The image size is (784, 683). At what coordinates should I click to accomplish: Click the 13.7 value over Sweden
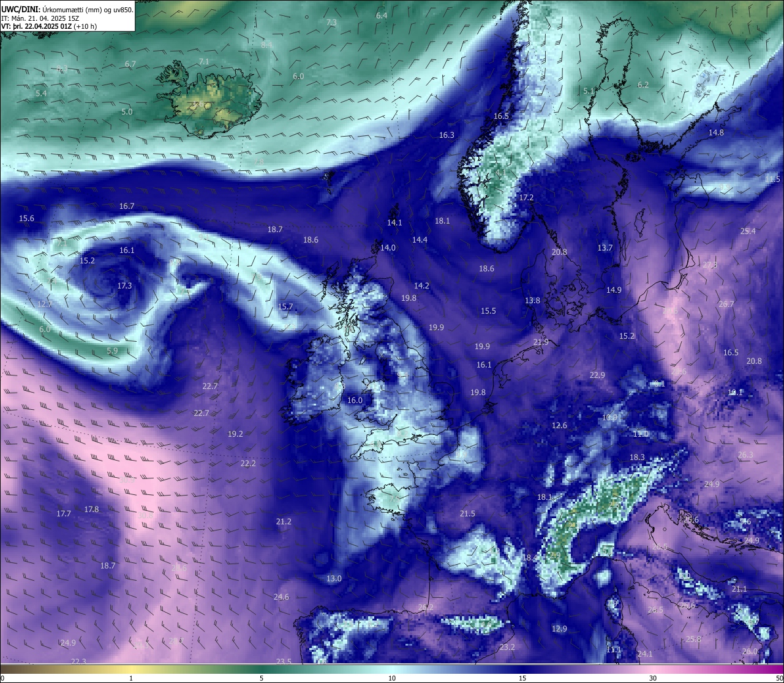pyautogui.click(x=605, y=247)
